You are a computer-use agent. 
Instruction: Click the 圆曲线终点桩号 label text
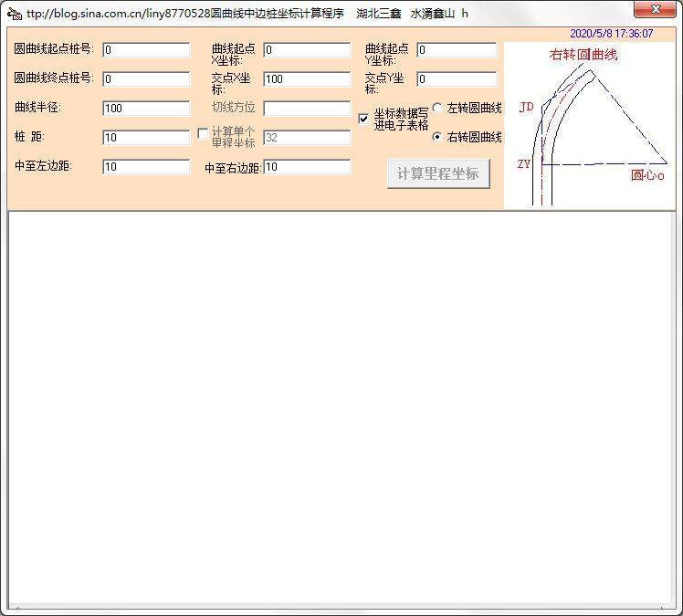pos(54,78)
